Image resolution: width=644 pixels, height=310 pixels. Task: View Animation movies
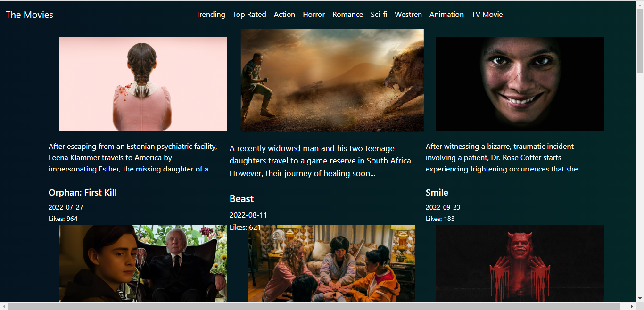click(x=446, y=15)
